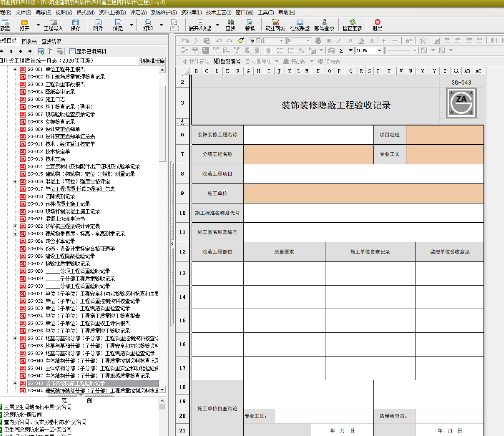Select SG-013 技术交底 in the tree
Image resolution: width=504 pixels, height=436 pixels.
pyautogui.click(x=46, y=159)
